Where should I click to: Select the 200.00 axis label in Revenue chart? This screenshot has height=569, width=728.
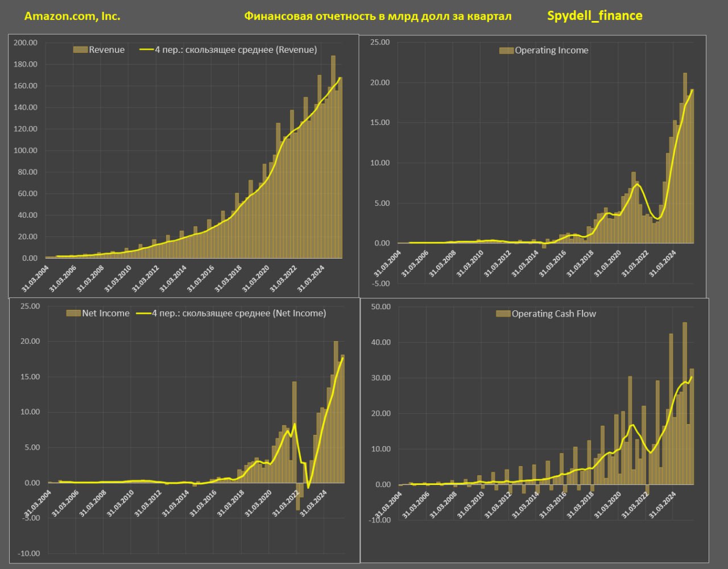pos(25,43)
